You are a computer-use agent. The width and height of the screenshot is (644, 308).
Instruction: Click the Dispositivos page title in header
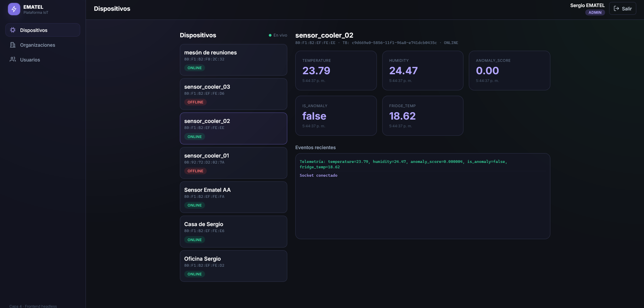pyautogui.click(x=112, y=9)
